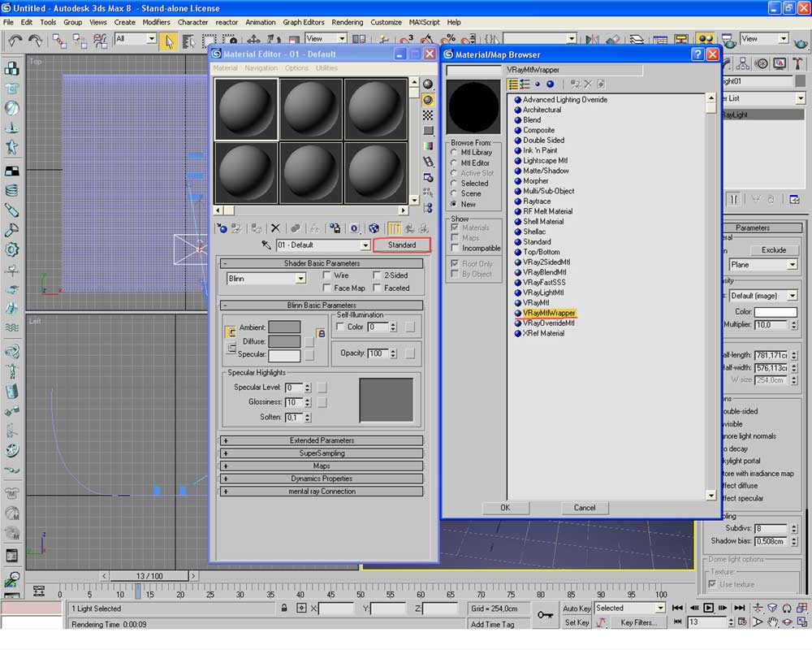Toggle the Backlight icon in Material Editor
The image size is (812, 650).
[x=428, y=100]
